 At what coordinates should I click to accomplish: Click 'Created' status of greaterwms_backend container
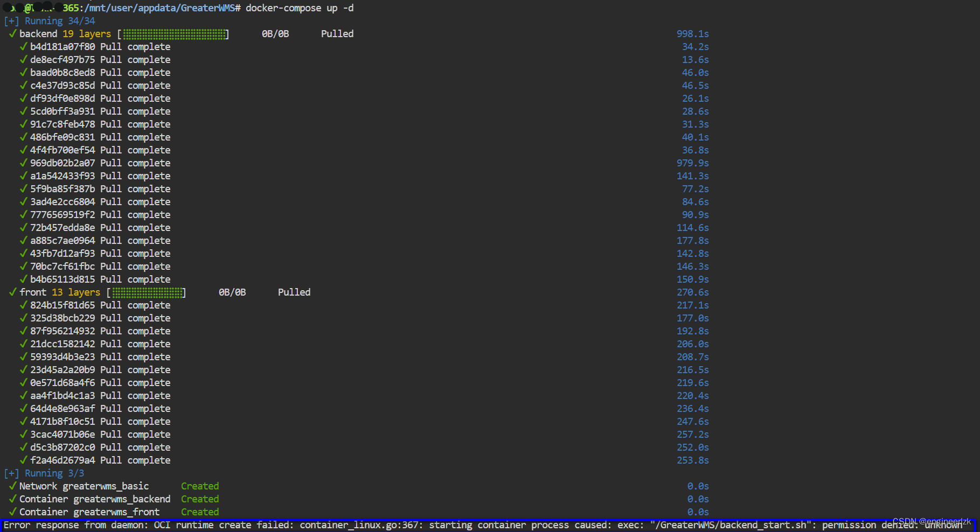(x=200, y=499)
